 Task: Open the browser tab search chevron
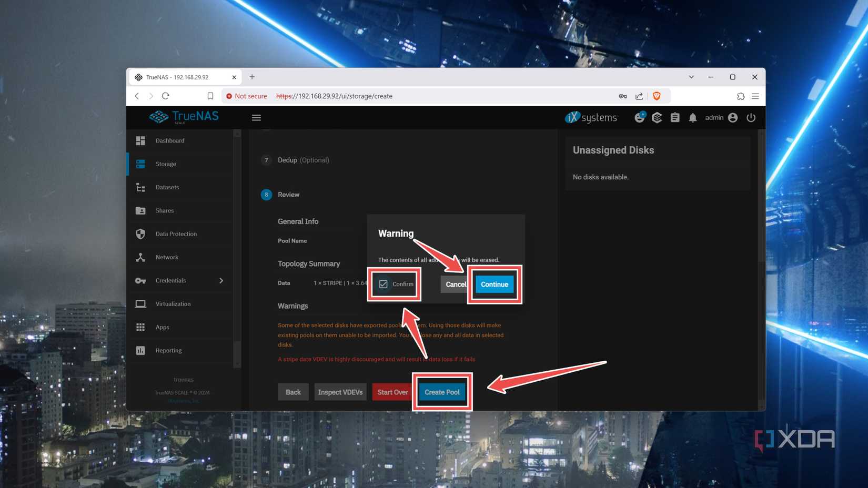(691, 77)
